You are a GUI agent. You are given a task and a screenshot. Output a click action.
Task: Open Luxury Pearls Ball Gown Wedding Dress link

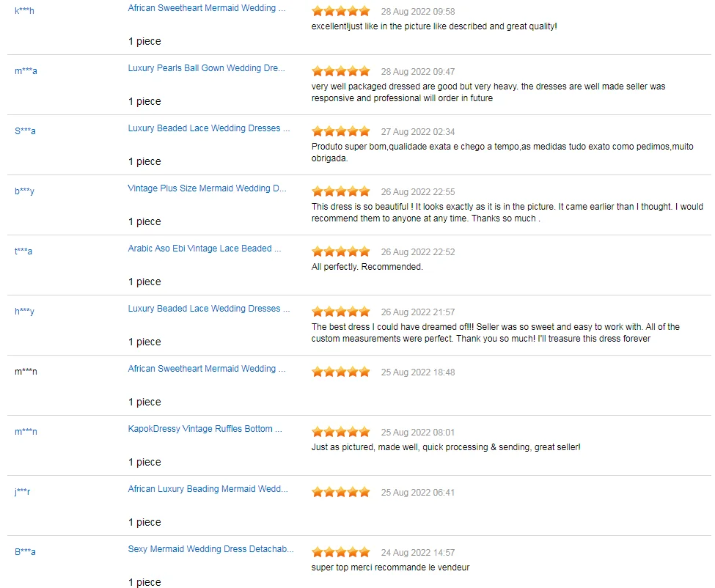click(x=207, y=68)
